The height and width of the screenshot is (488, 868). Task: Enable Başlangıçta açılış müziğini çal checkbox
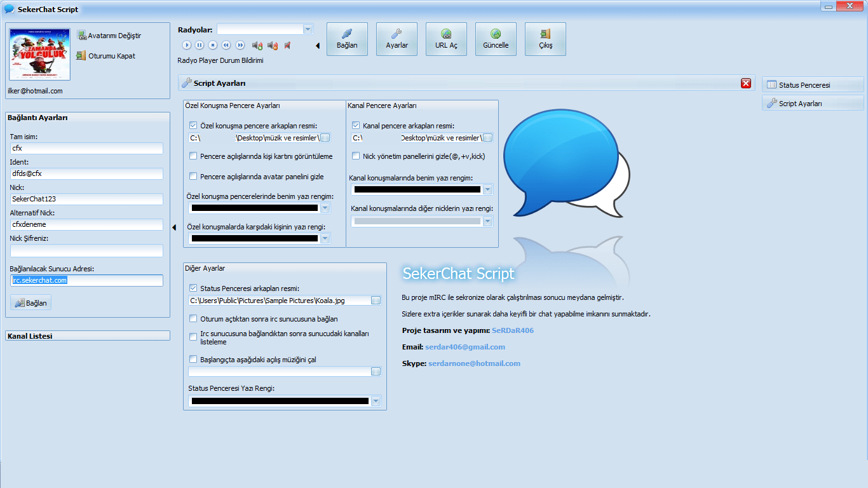coord(193,359)
